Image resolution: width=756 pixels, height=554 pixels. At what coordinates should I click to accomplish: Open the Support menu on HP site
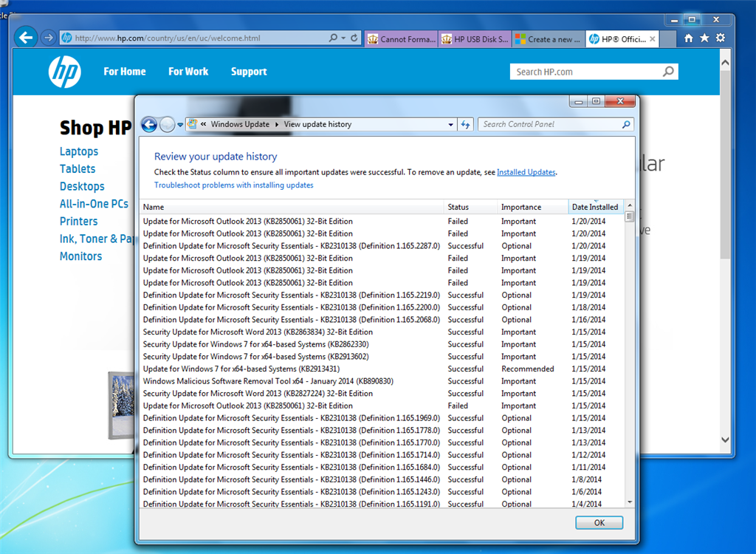click(x=249, y=72)
